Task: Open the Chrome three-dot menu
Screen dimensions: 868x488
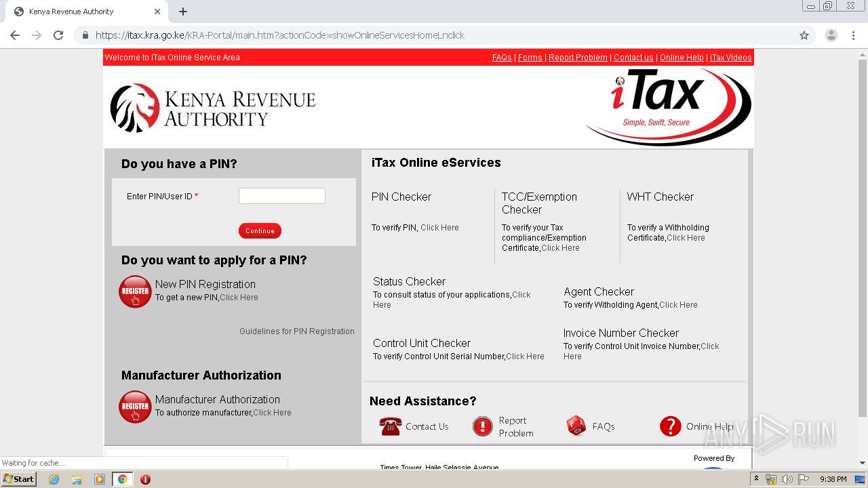Action: (x=853, y=35)
